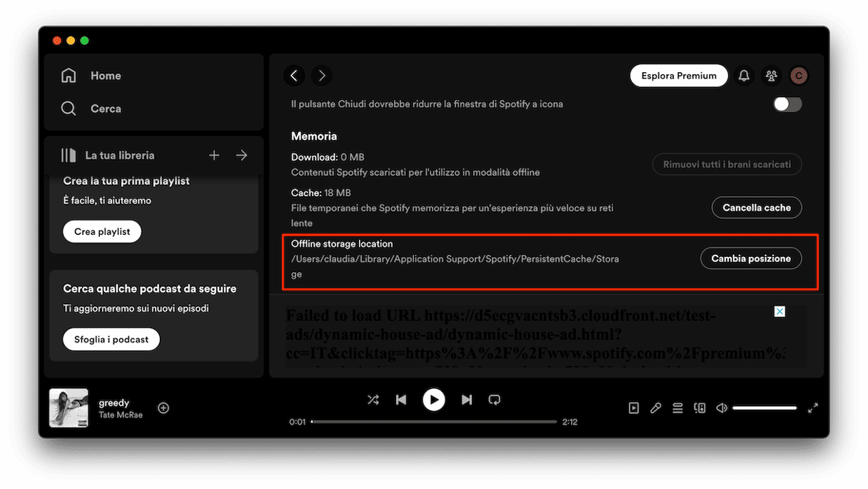
Task: Click Cerca qualche podcast da seguire heading
Action: coord(150,289)
